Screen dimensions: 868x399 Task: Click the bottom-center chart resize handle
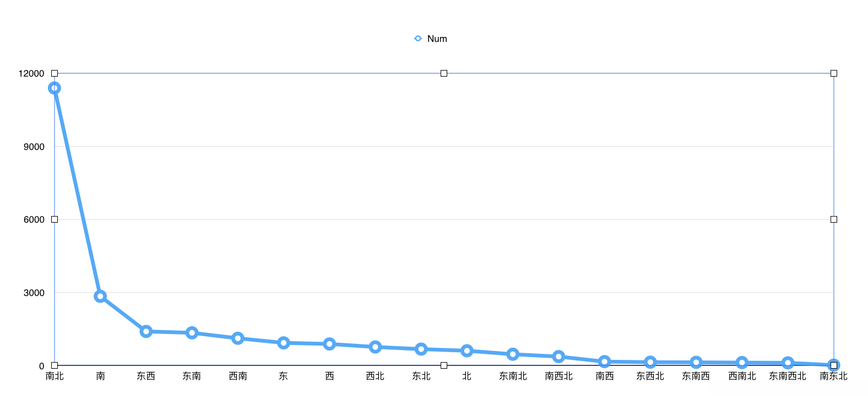click(x=444, y=365)
